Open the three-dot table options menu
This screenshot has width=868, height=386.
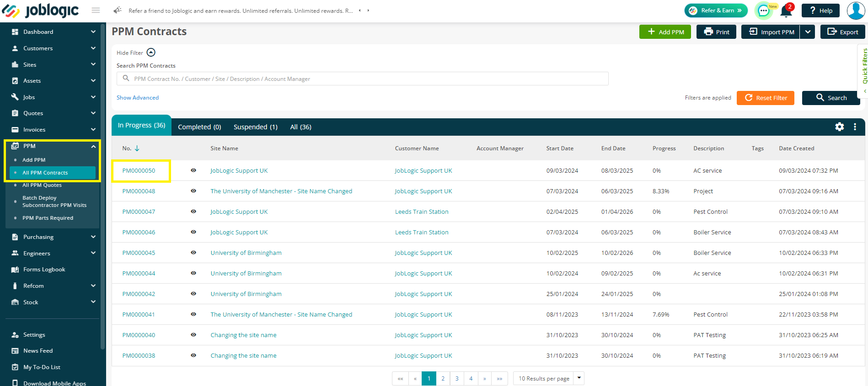(x=855, y=127)
